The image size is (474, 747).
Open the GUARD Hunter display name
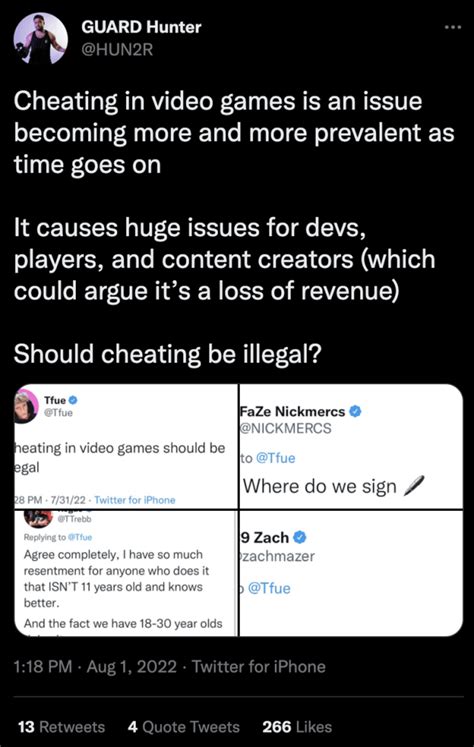(x=141, y=27)
